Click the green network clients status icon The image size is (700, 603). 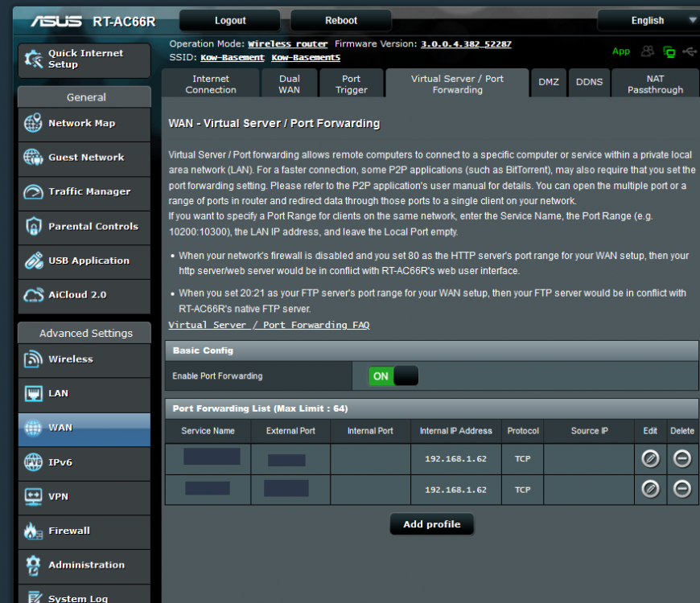[669, 51]
